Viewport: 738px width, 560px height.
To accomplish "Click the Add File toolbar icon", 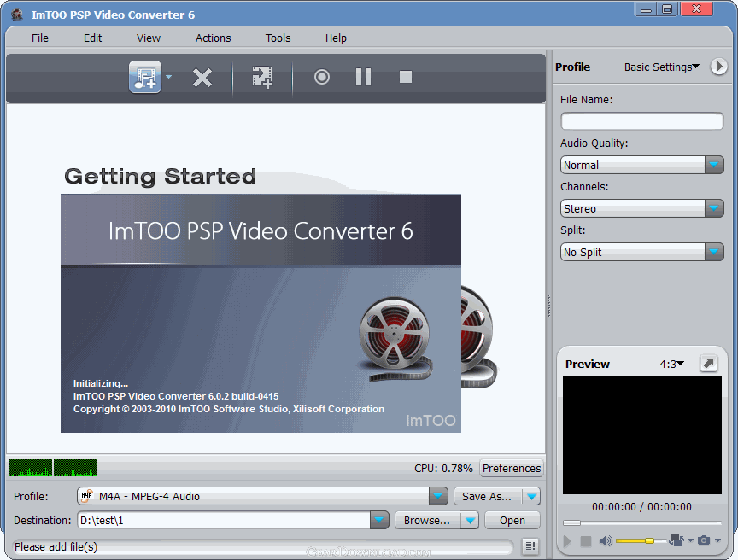I will 145,77.
